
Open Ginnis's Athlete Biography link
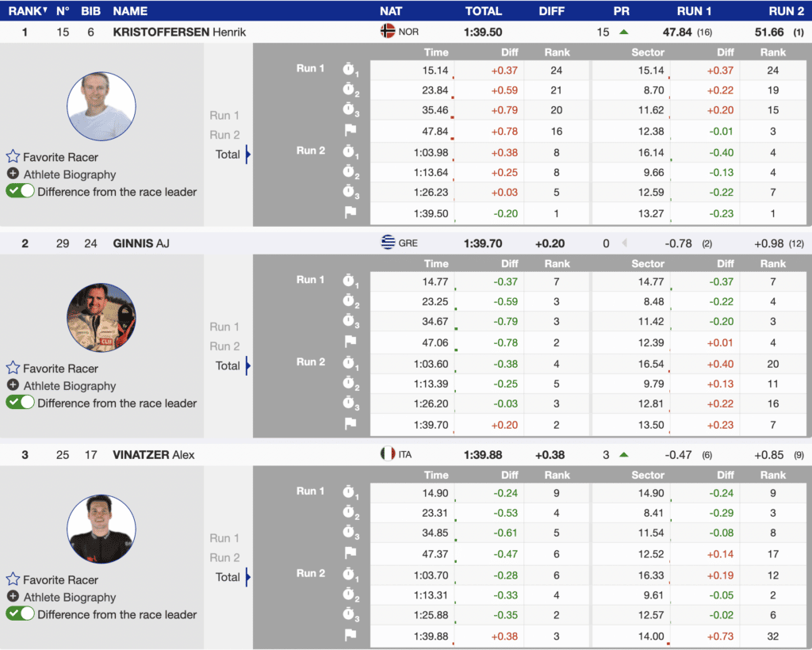click(70, 386)
